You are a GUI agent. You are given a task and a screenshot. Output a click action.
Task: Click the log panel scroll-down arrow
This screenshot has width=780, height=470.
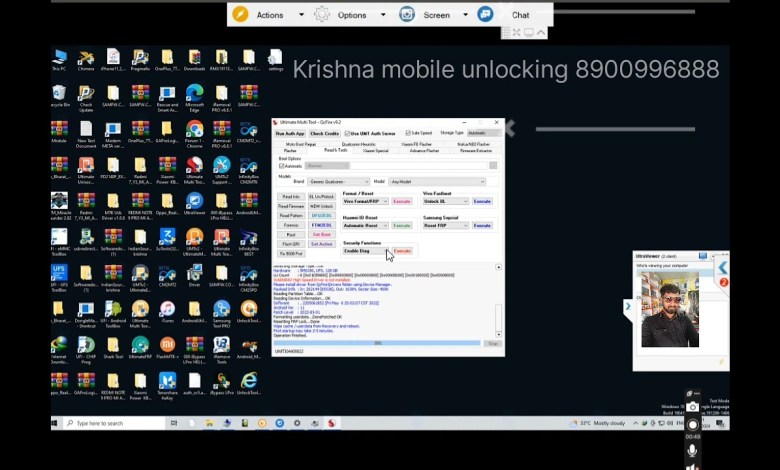tap(498, 334)
